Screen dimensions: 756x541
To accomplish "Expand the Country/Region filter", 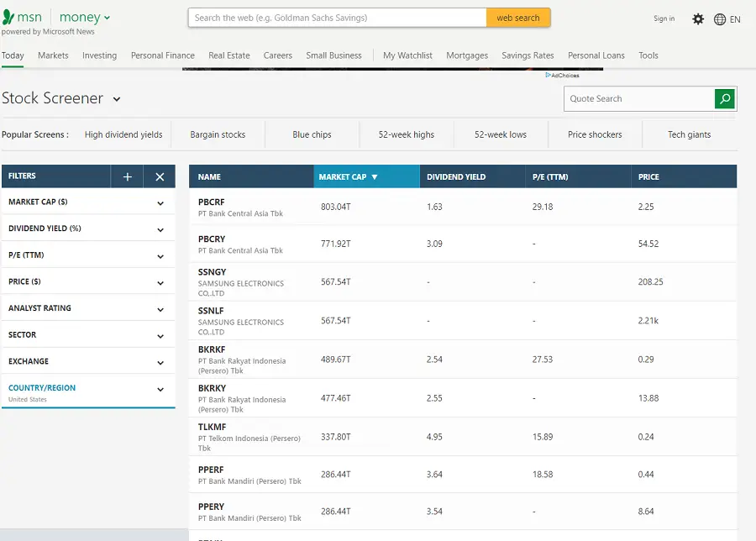I will click(160, 389).
